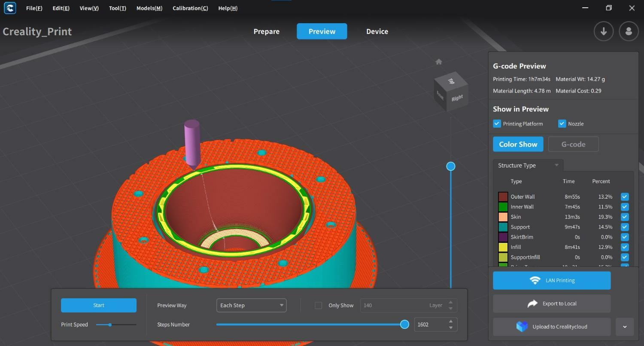The height and width of the screenshot is (346, 644).
Task: Click the Creality Print logo icon
Action: (x=9, y=8)
